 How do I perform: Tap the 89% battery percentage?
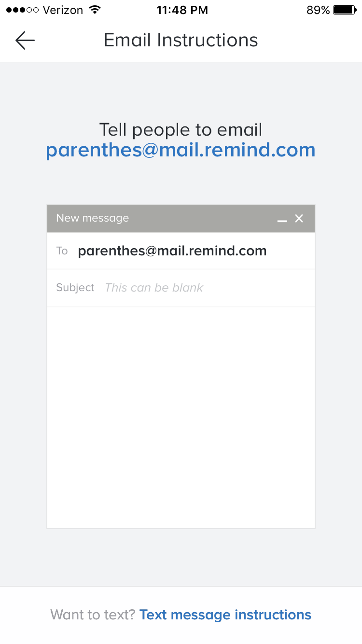[318, 10]
